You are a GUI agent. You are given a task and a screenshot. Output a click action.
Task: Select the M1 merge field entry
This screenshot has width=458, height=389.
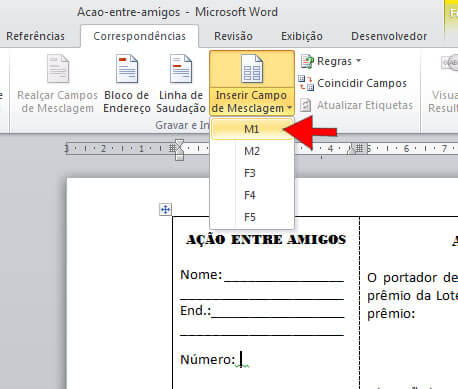click(252, 129)
